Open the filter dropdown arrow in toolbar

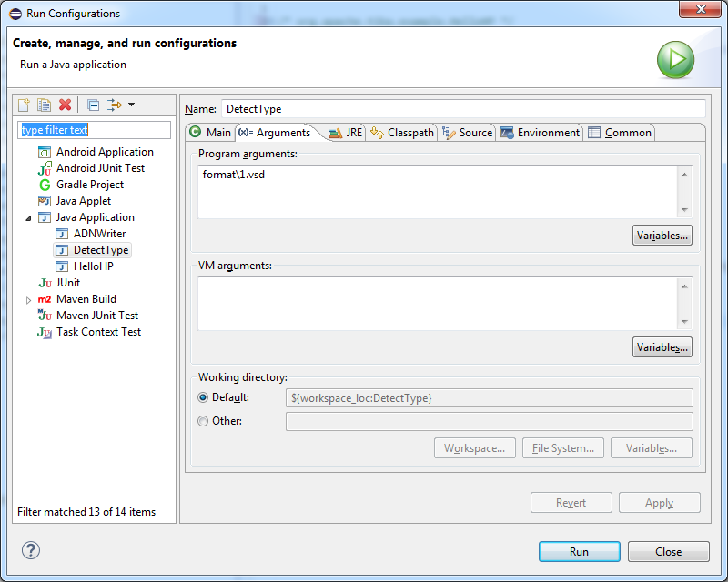pyautogui.click(x=131, y=105)
